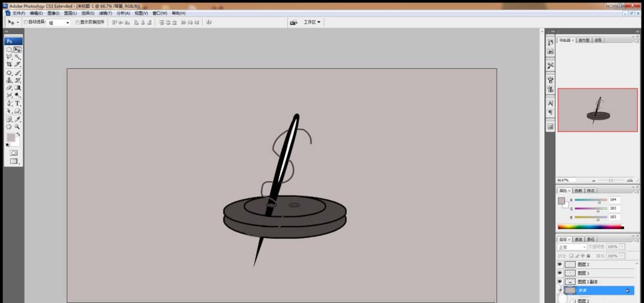Select the Eraser tool
The image size is (644, 303).
(8, 87)
